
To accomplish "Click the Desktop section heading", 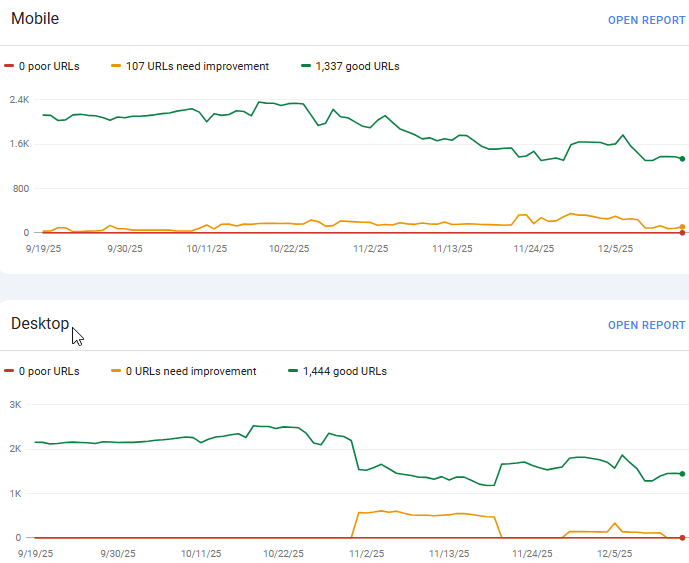I will click(40, 323).
